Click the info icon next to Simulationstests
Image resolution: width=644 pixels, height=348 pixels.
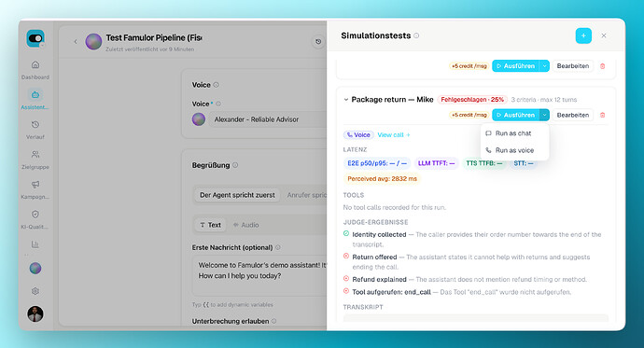point(416,35)
